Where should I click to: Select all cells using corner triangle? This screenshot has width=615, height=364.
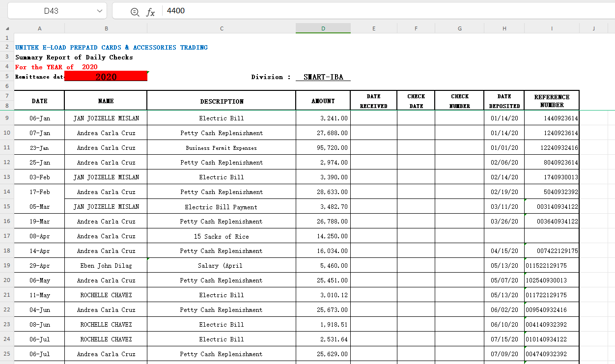click(x=7, y=28)
